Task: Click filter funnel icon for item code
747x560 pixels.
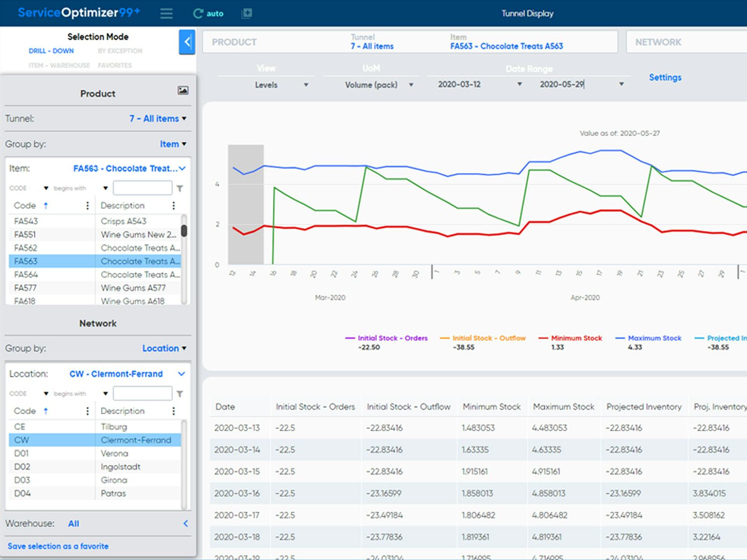Action: tap(180, 189)
